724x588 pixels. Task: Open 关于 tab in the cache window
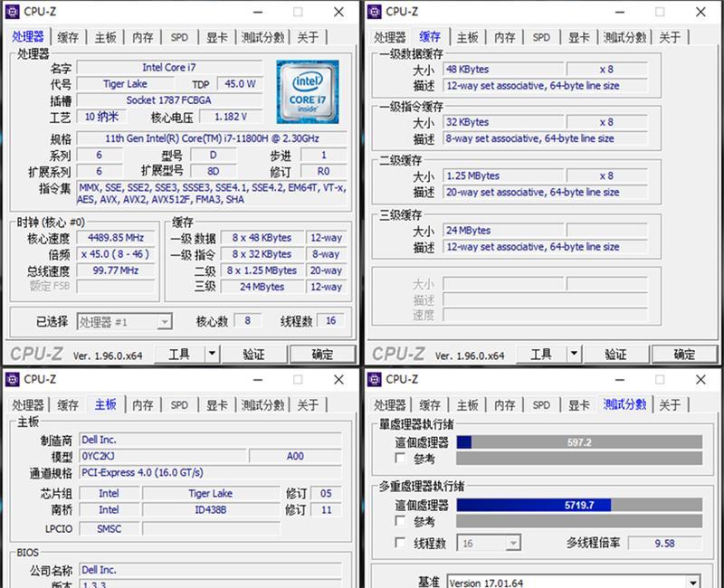pyautogui.click(x=670, y=37)
